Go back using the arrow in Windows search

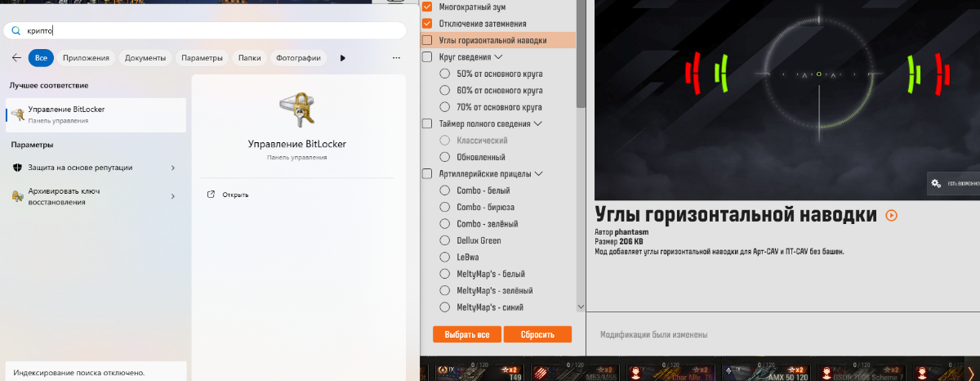pyautogui.click(x=17, y=58)
